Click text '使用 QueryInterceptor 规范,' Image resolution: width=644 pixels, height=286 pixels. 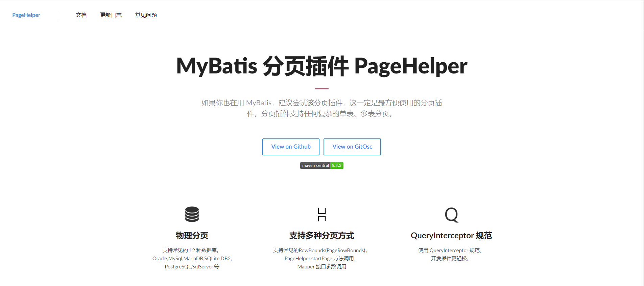[450, 250]
